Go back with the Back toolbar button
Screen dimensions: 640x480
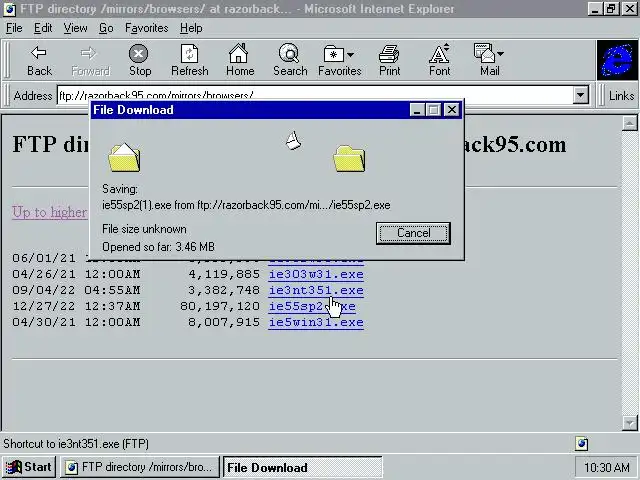pos(39,60)
